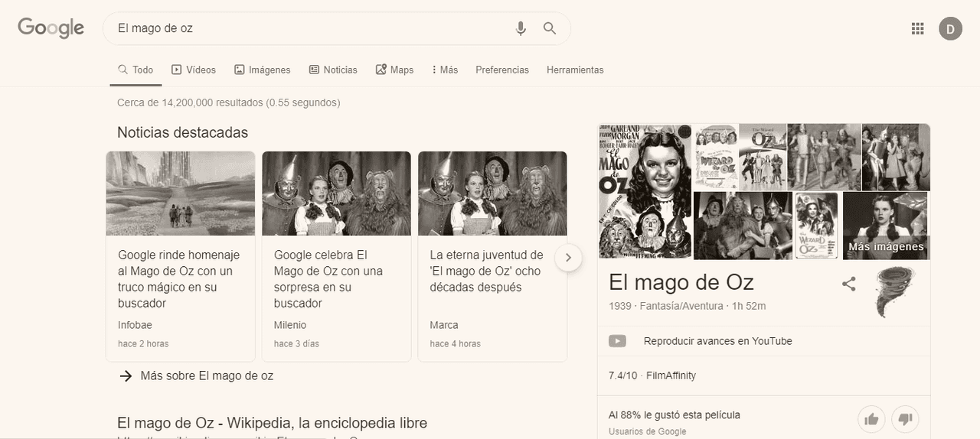Screen dimensions: 980x439
Task: Open El mago de Oz Wikipedia result
Action: click(272, 423)
